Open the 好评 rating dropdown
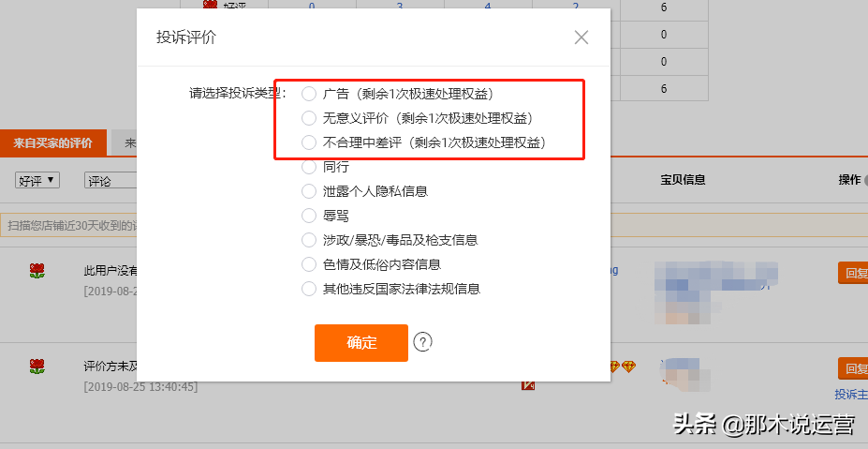The width and height of the screenshot is (868, 449). coord(37,181)
